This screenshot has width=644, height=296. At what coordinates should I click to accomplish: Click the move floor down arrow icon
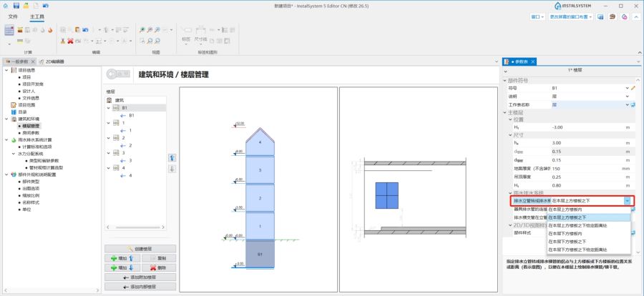(x=172, y=169)
